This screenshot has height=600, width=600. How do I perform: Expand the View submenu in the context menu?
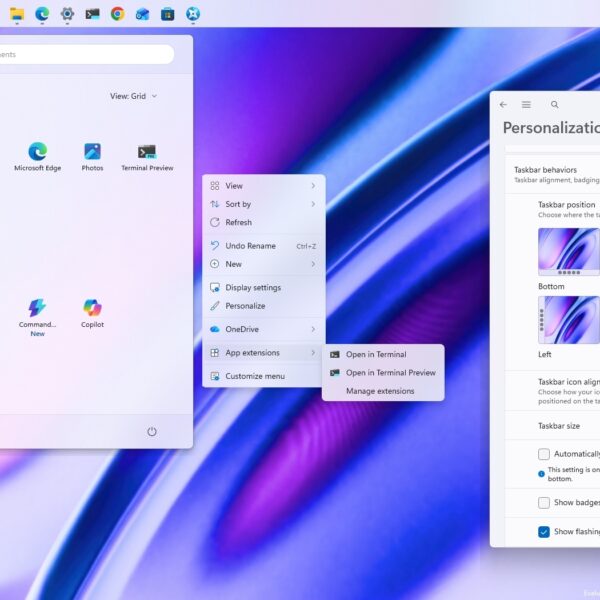pyautogui.click(x=264, y=186)
